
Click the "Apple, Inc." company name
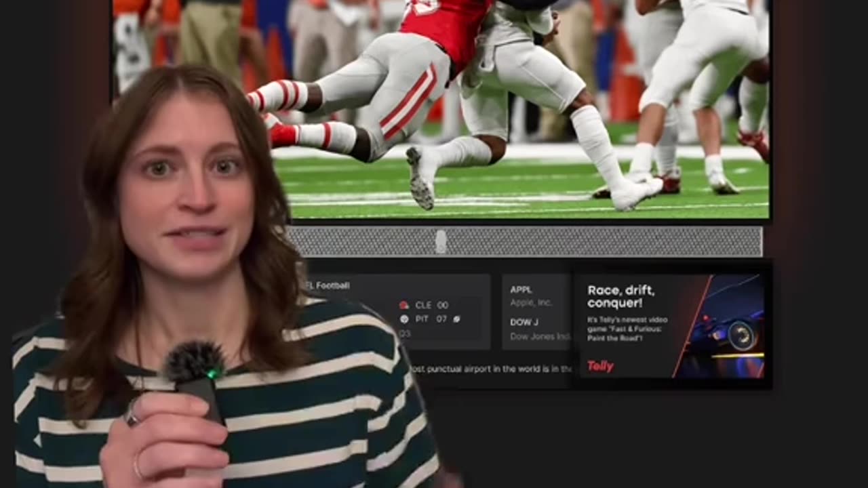click(531, 303)
